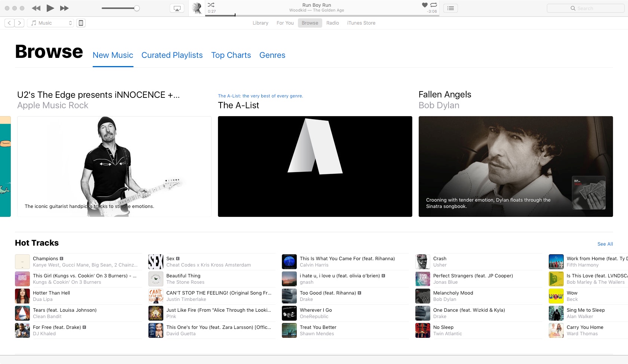Select the Browse tab

[x=310, y=23]
